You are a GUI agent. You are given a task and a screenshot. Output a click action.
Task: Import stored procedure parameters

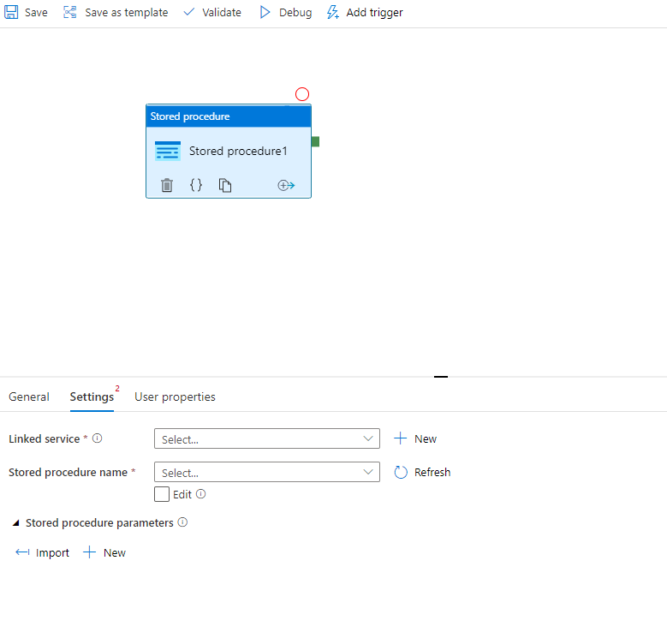[43, 552]
